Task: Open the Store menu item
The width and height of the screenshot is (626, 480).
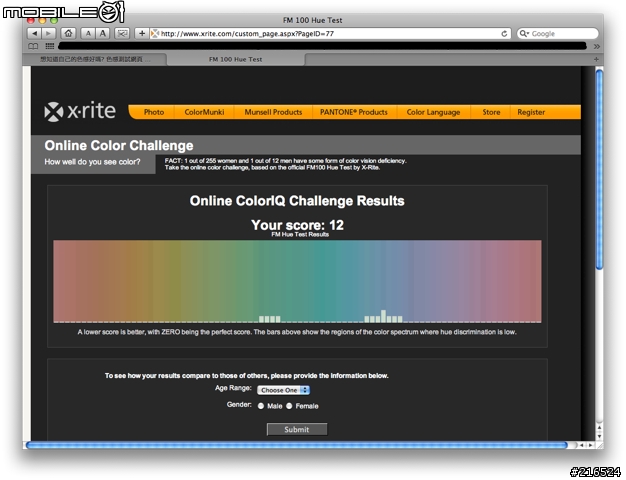Action: tap(491, 112)
